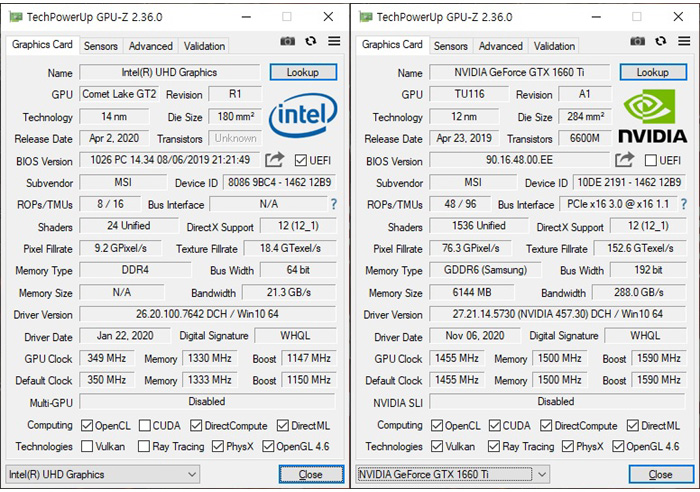Toggle the PhysX checkbox in the NVIDIA window

(x=568, y=446)
